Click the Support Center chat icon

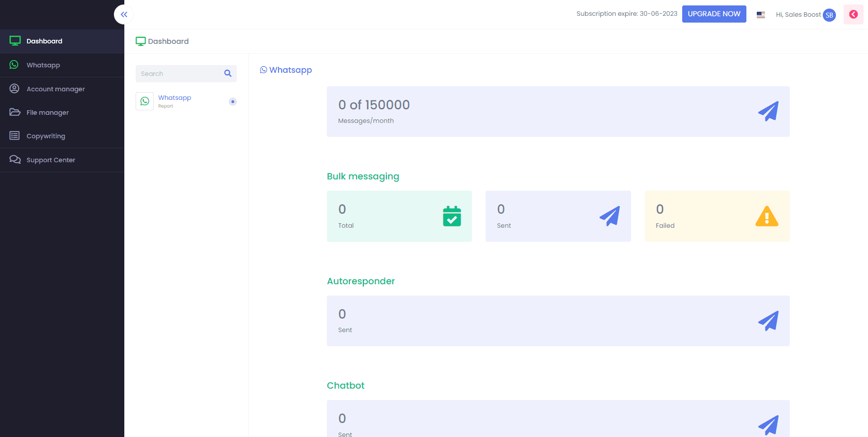(14, 160)
